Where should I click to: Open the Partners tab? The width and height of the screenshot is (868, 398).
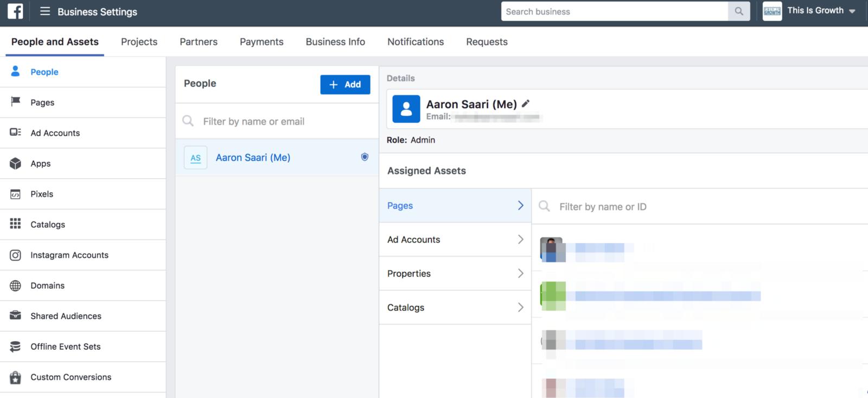[199, 42]
